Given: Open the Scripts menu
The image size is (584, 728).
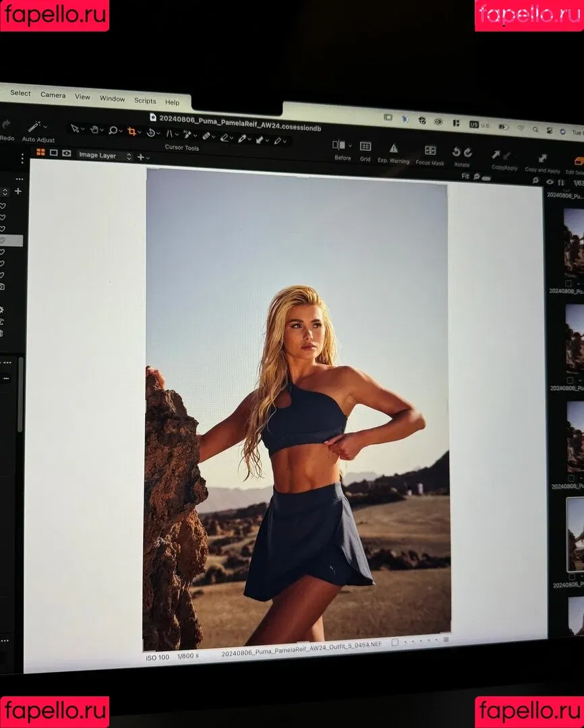Looking at the screenshot, I should point(145,100).
